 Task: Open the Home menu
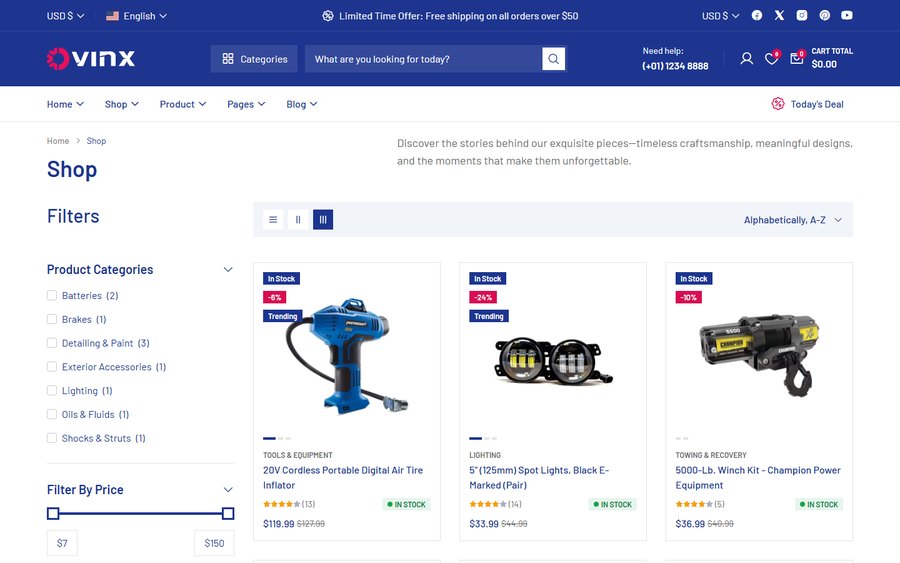[x=65, y=104]
